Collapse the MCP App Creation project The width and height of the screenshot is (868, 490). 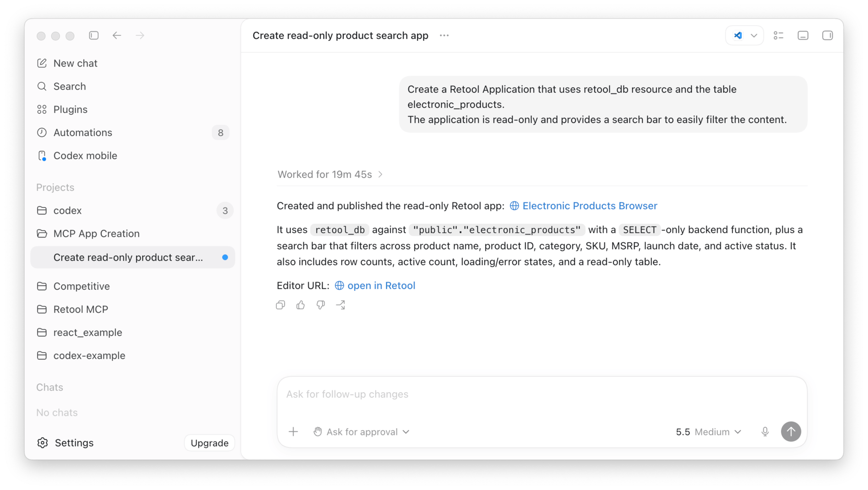pos(133,233)
